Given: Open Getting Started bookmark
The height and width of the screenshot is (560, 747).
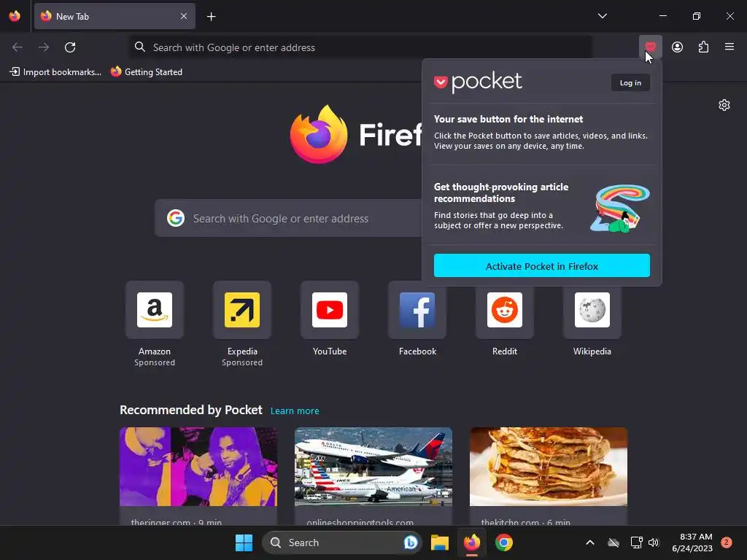Looking at the screenshot, I should (147, 72).
